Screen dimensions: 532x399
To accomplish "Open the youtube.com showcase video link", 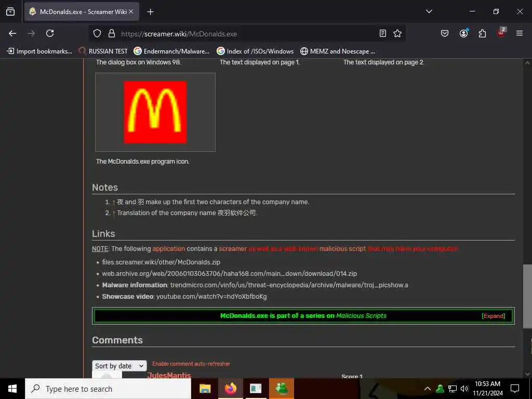I will tap(211, 297).
